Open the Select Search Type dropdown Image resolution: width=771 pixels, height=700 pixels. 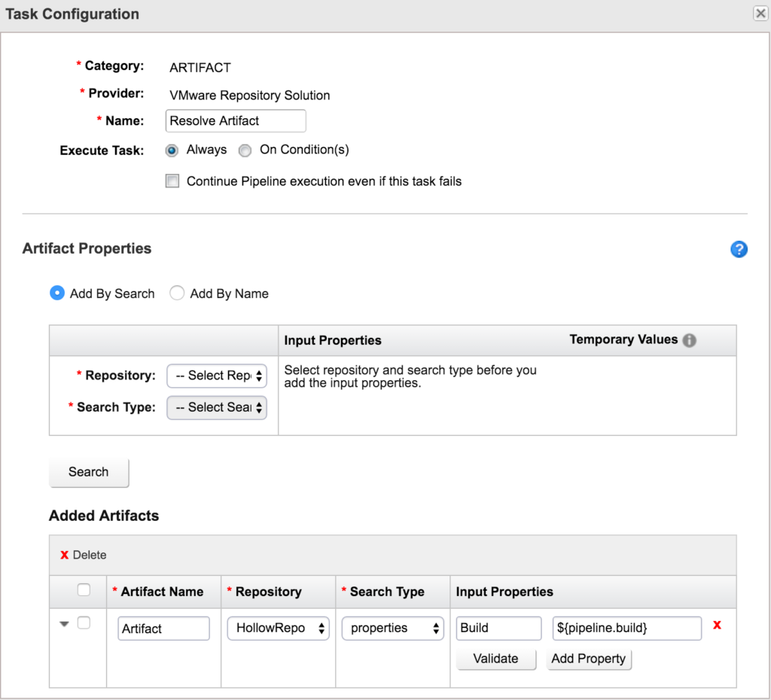[217, 407]
